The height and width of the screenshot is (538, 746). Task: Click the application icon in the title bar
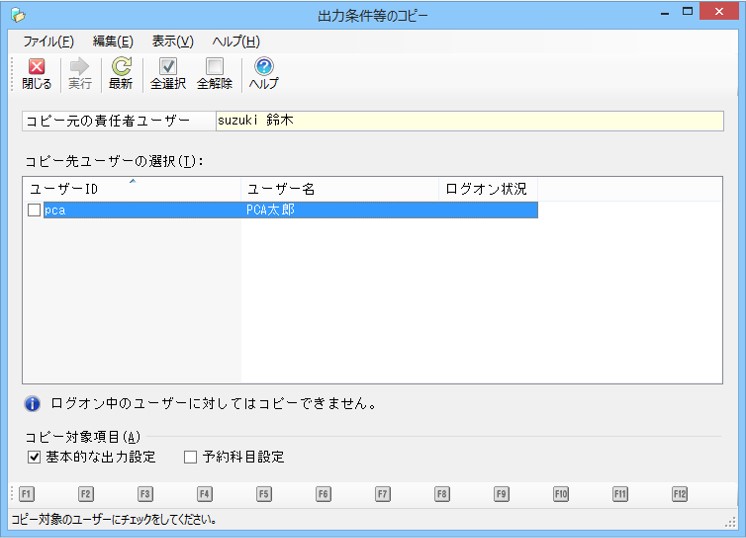[17, 14]
